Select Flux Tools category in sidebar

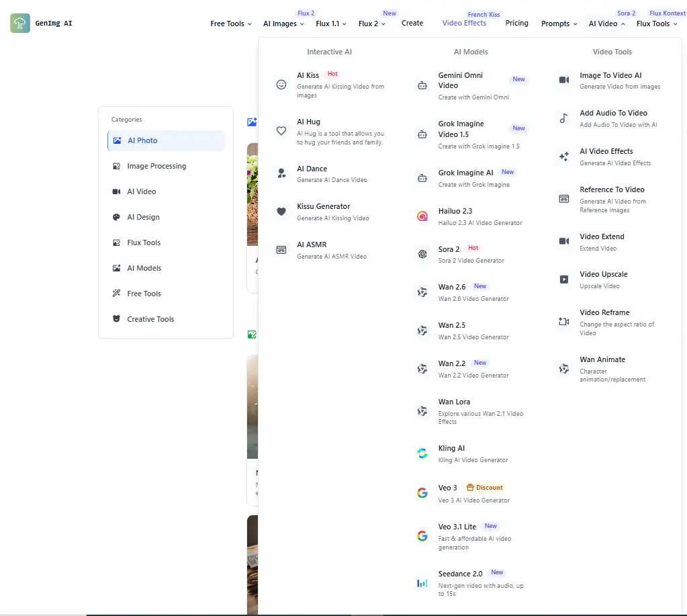(166, 243)
